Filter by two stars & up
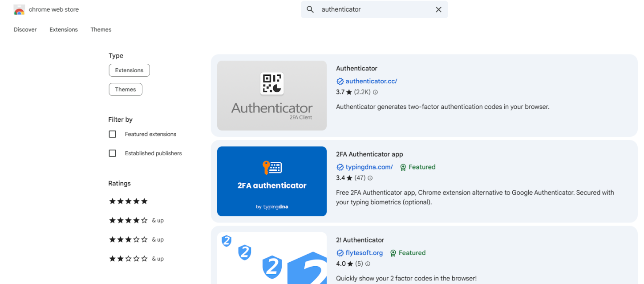The width and height of the screenshot is (644, 284). click(137, 259)
